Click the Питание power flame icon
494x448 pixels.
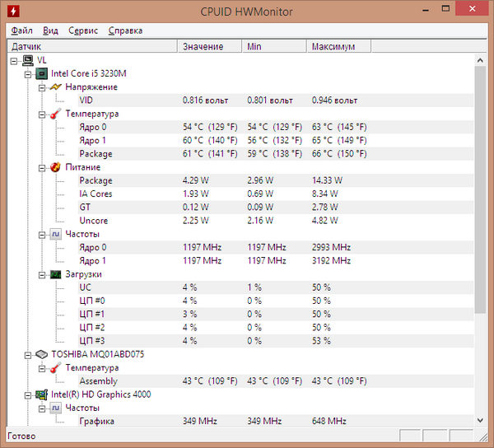55,167
